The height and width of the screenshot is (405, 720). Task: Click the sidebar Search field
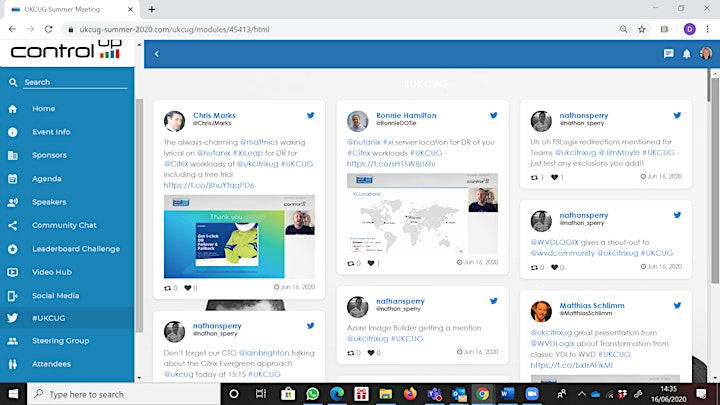click(75, 82)
